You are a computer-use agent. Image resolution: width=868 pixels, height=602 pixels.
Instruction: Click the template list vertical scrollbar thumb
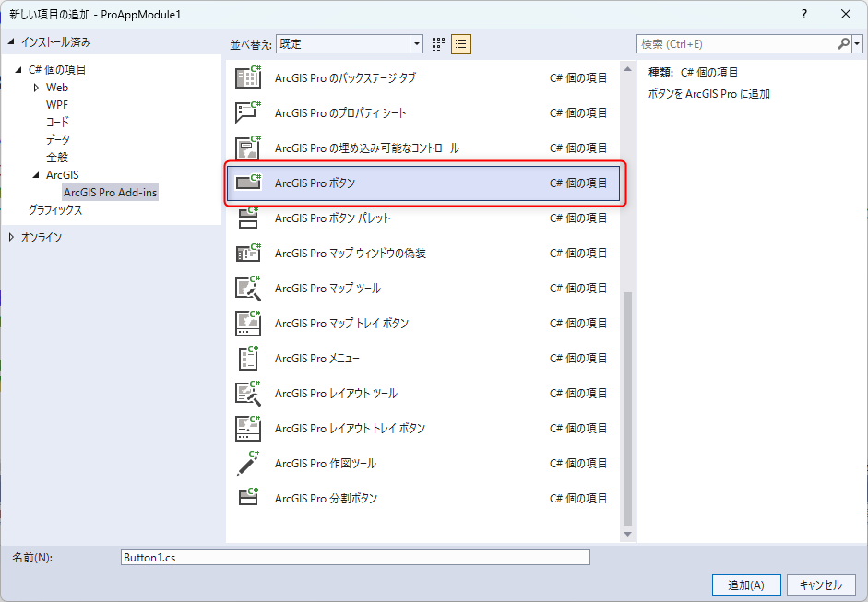click(x=627, y=409)
